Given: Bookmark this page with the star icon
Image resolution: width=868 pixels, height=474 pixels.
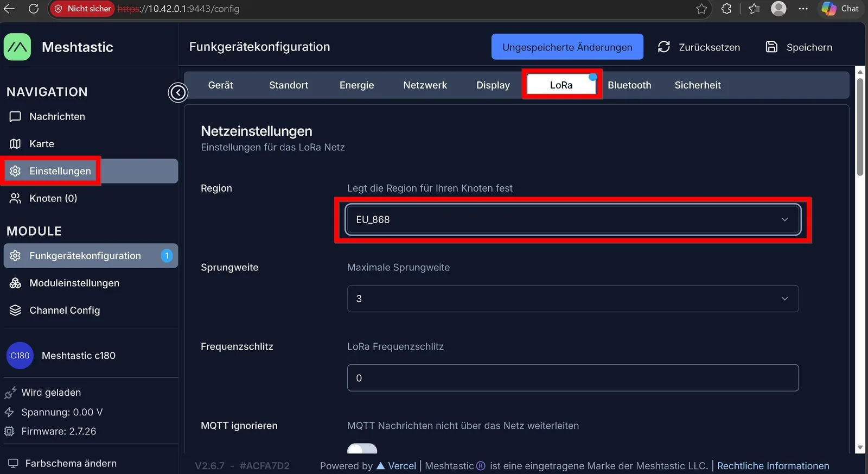Looking at the screenshot, I should click(x=701, y=9).
